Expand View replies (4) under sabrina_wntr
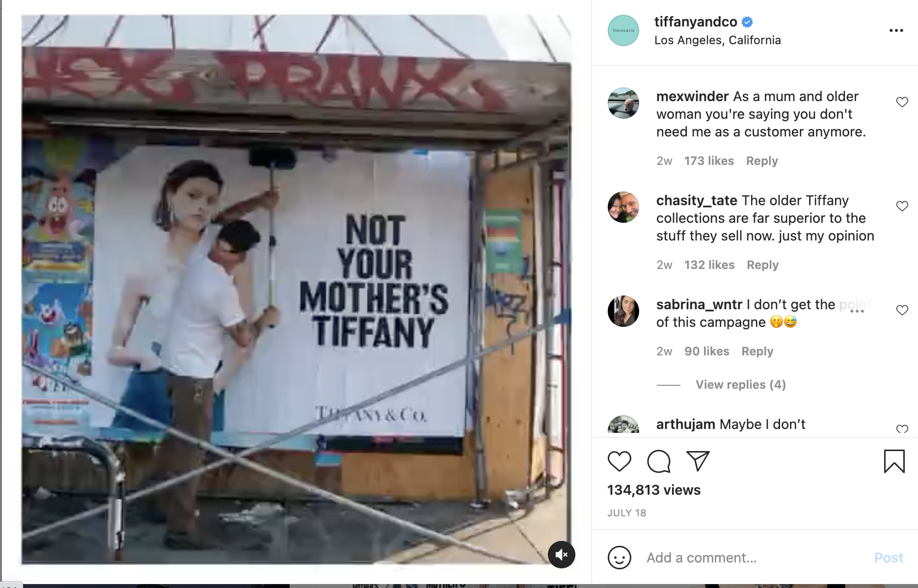The width and height of the screenshot is (918, 588). 740,385
